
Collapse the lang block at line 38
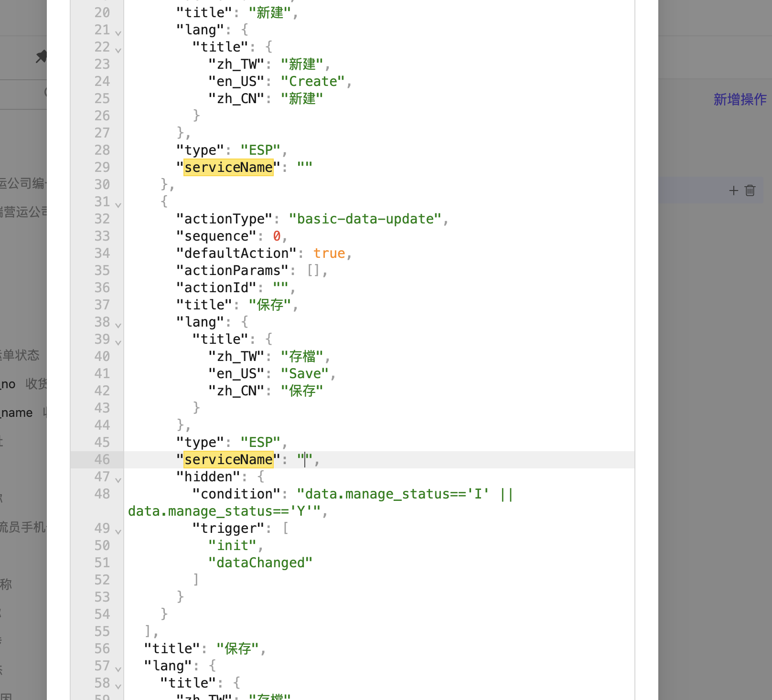tap(118, 325)
